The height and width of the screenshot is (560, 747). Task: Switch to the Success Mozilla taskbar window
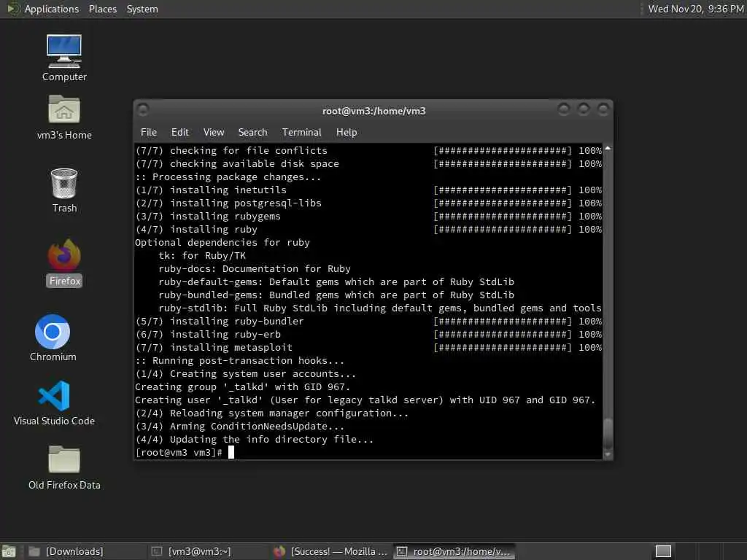point(331,551)
